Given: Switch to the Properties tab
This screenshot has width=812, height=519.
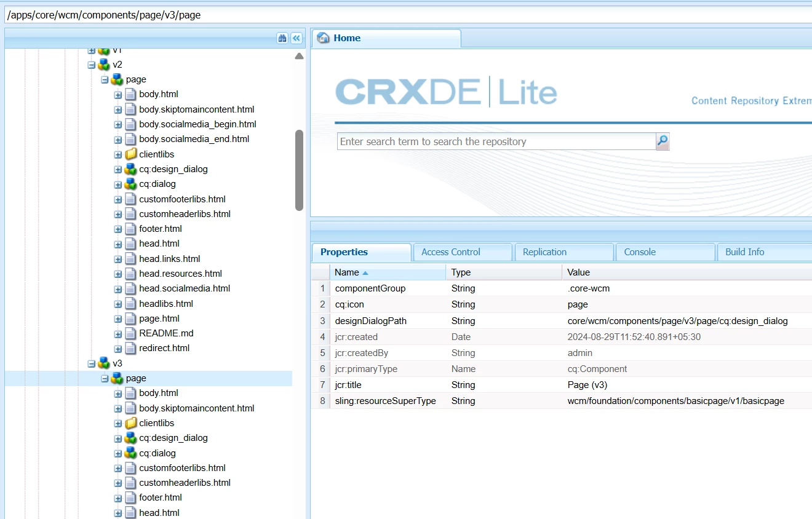Looking at the screenshot, I should point(362,252).
